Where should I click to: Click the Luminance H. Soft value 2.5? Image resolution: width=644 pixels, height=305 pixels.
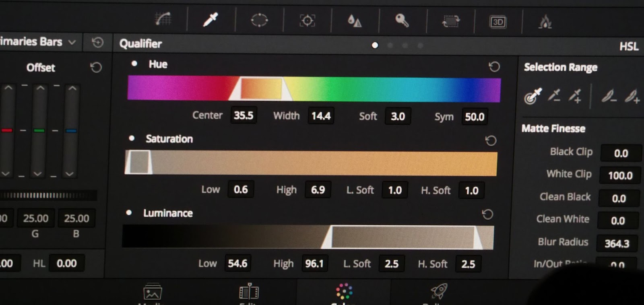click(x=468, y=264)
